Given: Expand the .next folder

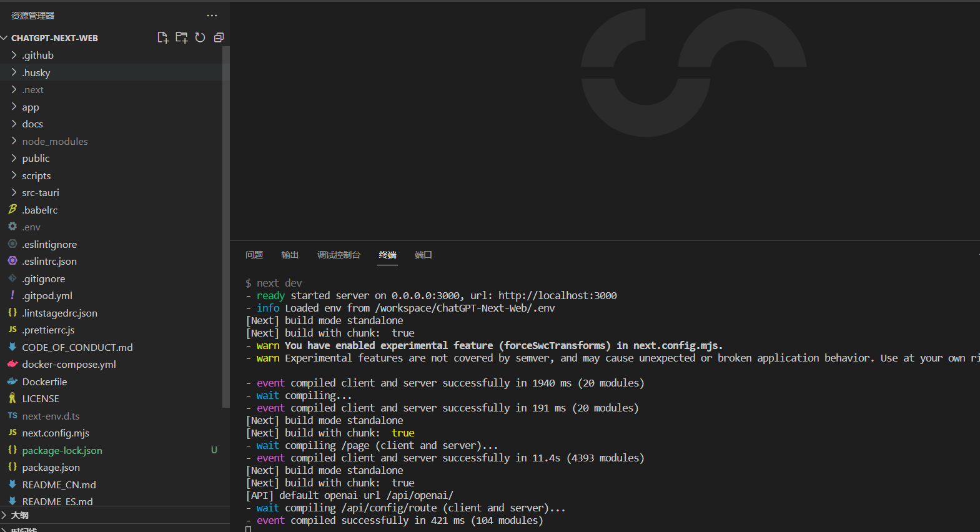Looking at the screenshot, I should click(14, 89).
